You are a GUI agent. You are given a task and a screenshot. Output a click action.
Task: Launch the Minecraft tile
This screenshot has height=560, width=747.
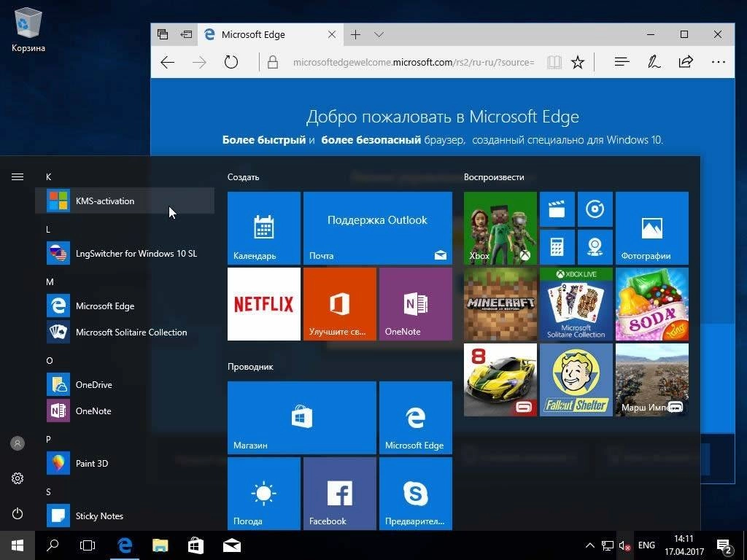pyautogui.click(x=500, y=304)
